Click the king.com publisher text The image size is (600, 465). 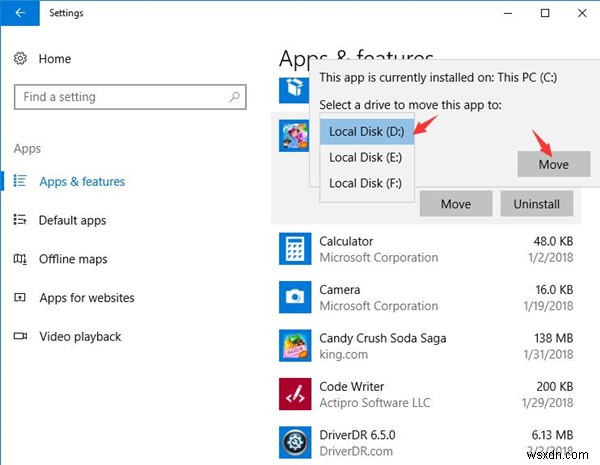(x=344, y=354)
